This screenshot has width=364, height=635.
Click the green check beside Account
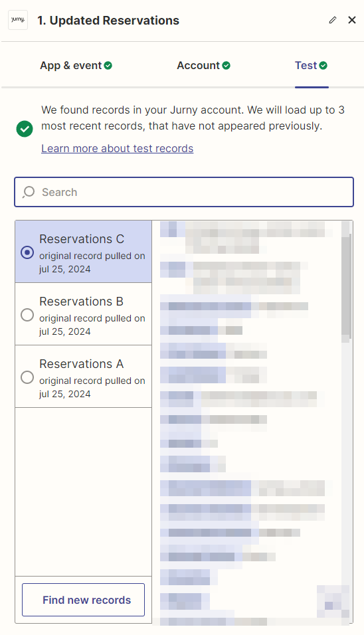(x=227, y=66)
